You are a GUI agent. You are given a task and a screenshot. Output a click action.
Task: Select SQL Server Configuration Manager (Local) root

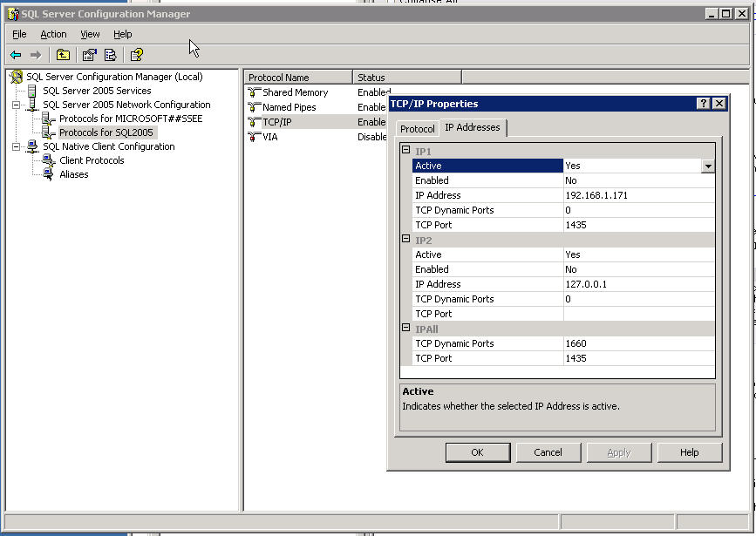coord(114,77)
